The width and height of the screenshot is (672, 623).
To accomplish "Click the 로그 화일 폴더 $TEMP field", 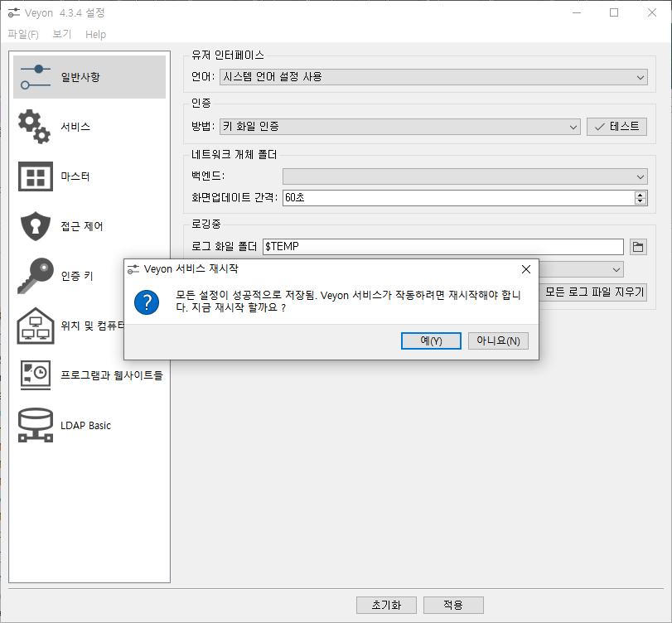I will (x=443, y=247).
